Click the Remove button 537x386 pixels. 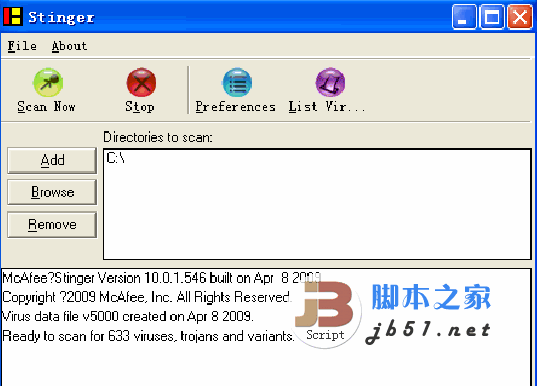52,224
